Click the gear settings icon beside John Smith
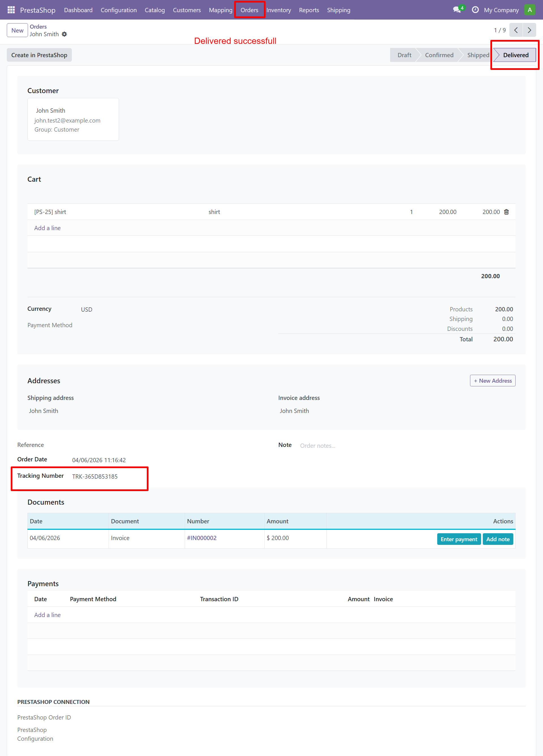 tap(65, 34)
